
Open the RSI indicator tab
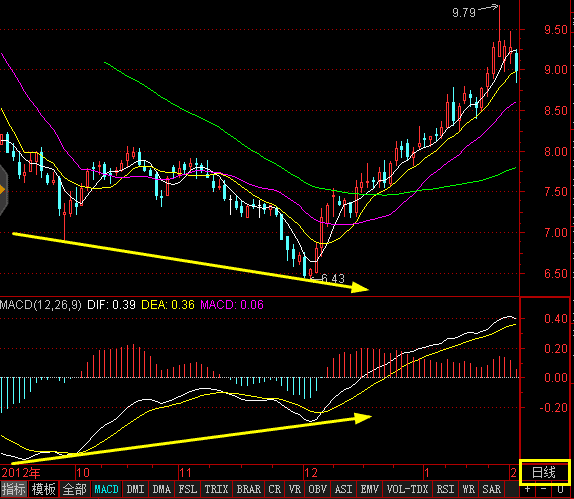445,489
